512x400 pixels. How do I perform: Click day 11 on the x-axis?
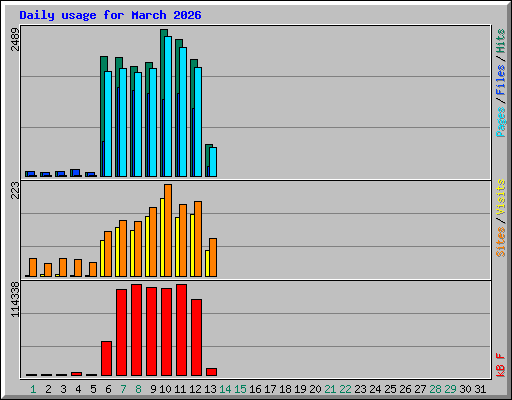point(180,389)
